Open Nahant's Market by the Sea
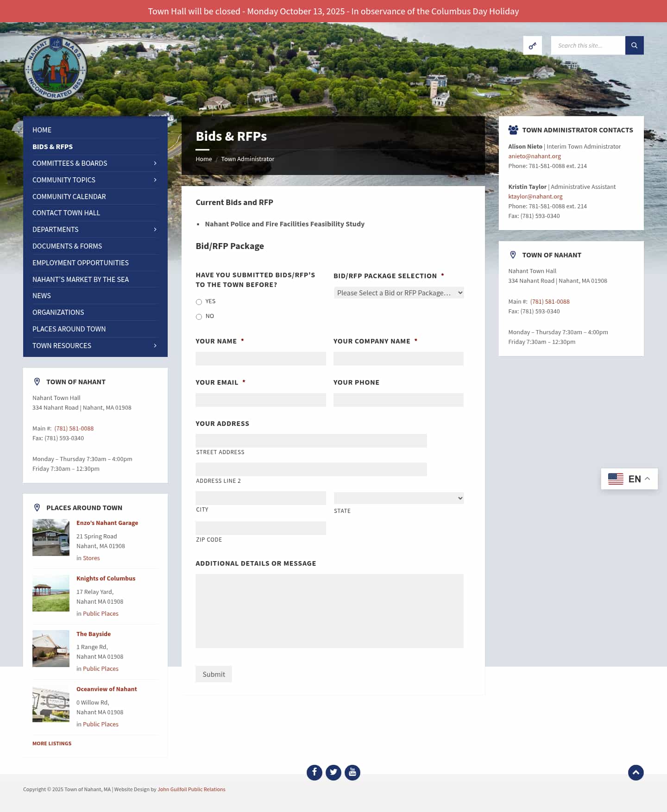Viewport: 667px width, 812px height. click(81, 280)
